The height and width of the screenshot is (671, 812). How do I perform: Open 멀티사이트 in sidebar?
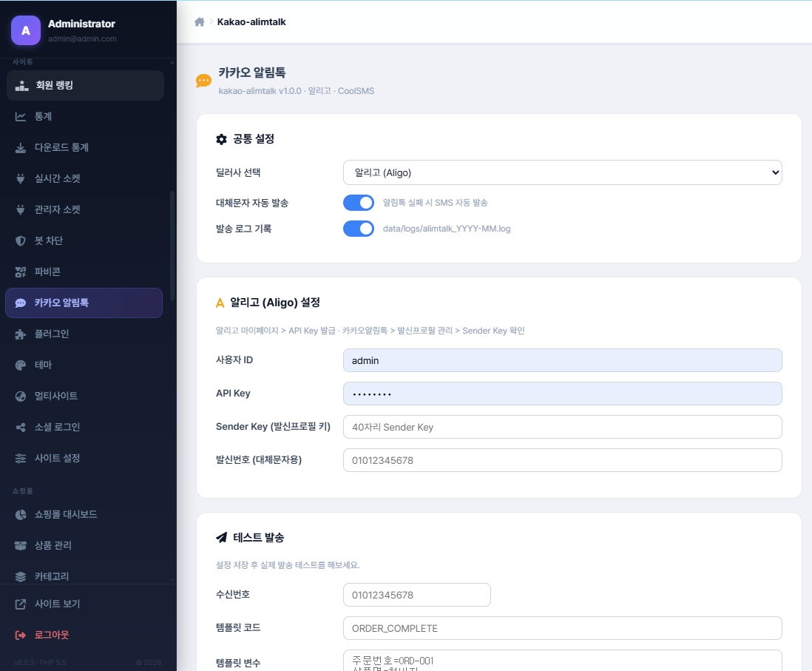pyautogui.click(x=84, y=397)
